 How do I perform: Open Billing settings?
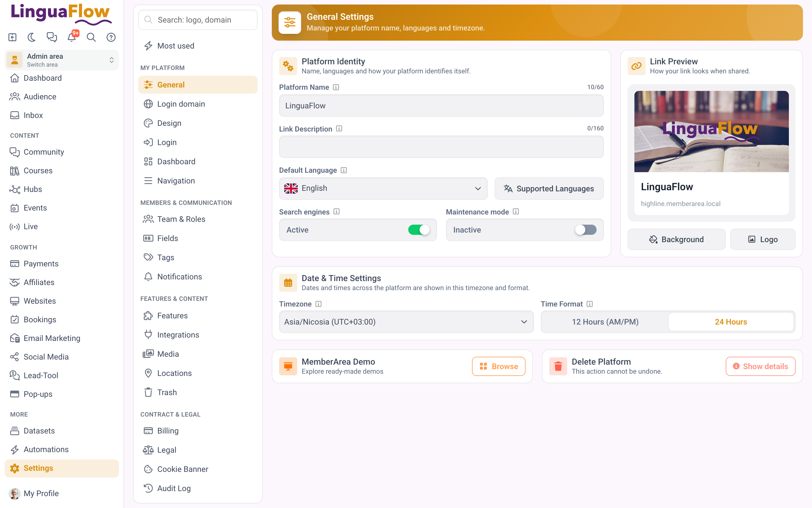(198, 431)
